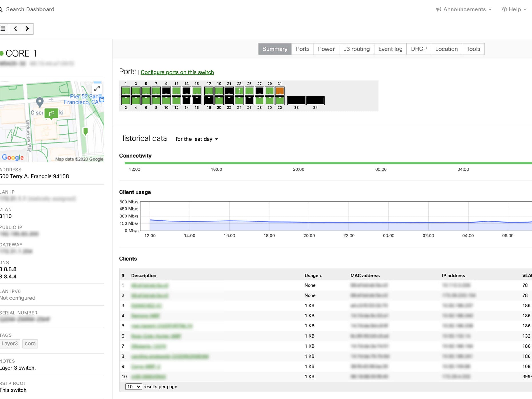Click the green connectivity timeline bar
The width and height of the screenshot is (532, 399).
328,163
